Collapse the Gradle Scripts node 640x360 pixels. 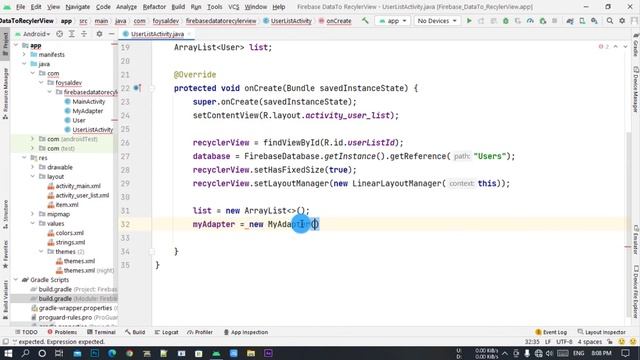[16, 280]
